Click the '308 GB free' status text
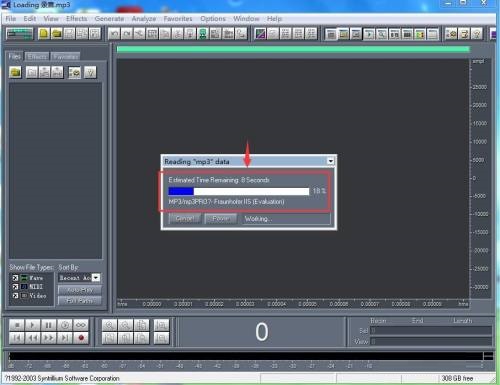500x385 pixels. point(457,378)
